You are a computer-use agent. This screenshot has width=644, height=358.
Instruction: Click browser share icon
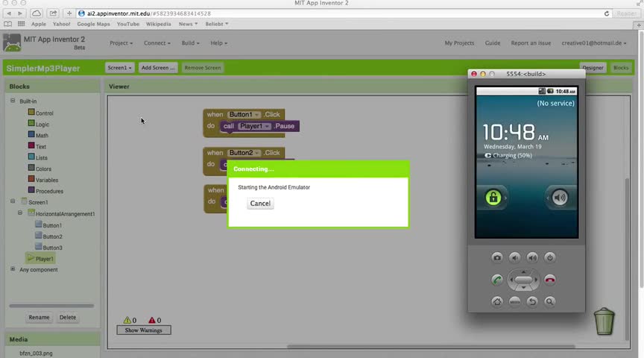[x=53, y=13]
